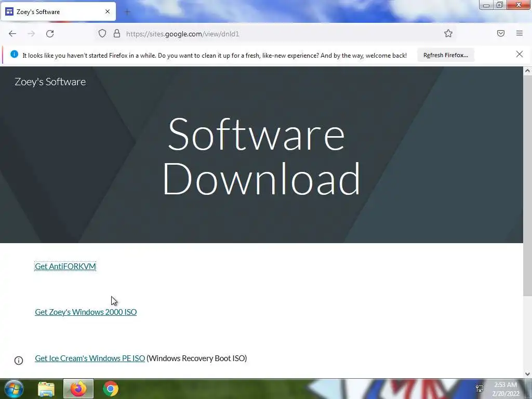Click the page scrollbar down arrow
The height and width of the screenshot is (399, 532).
click(x=527, y=374)
